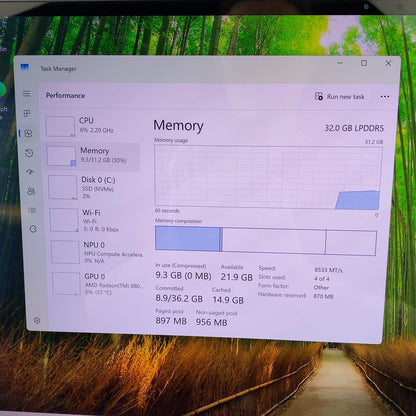Open the Services page icon
The image size is (416, 416).
click(x=33, y=229)
